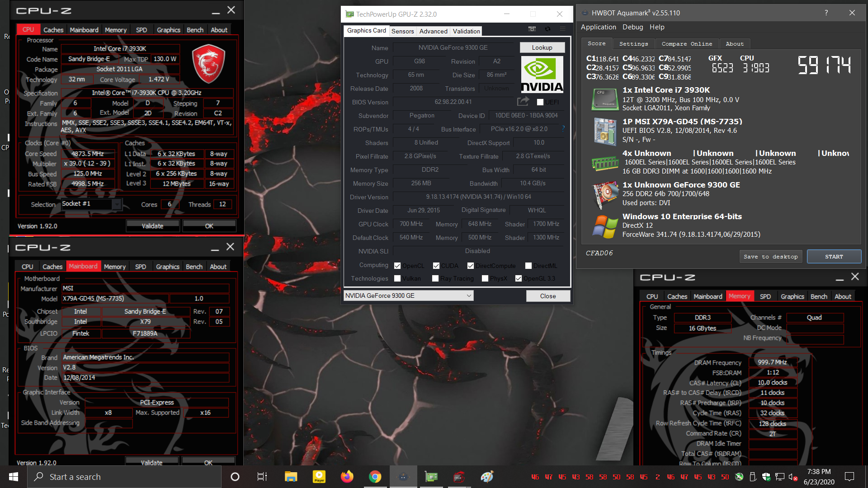Click the help question mark in HWBOT title bar
The image size is (868, 488).
pos(826,13)
